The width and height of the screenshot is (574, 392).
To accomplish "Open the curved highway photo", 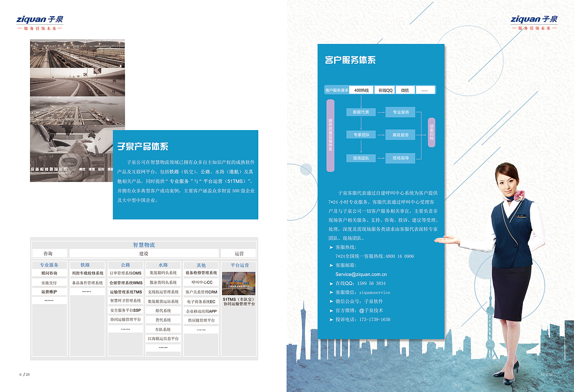I will click(77, 83).
